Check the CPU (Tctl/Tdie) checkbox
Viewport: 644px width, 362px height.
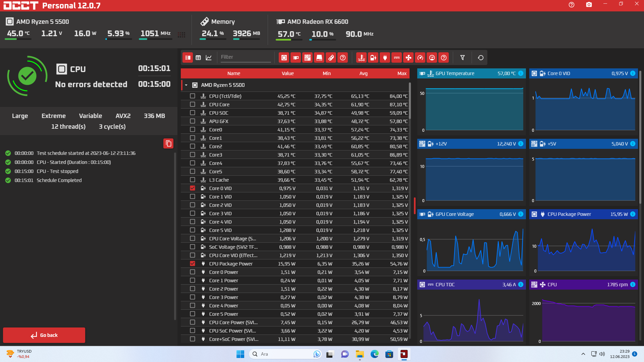[193, 96]
